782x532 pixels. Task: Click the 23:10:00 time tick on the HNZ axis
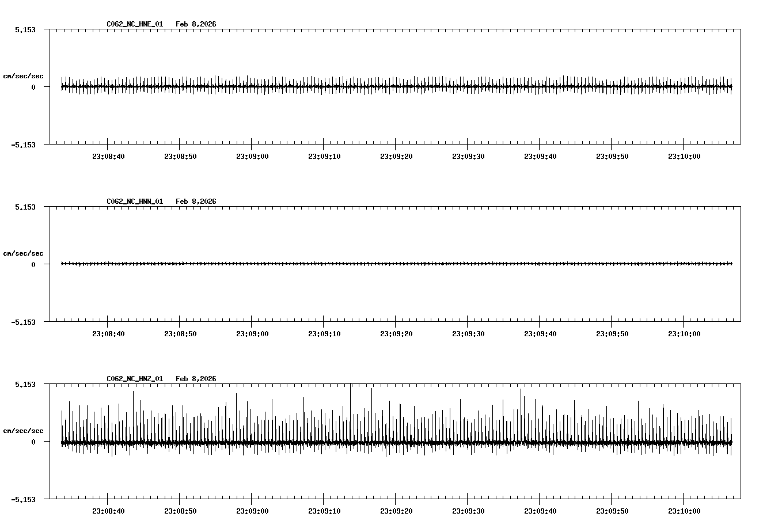(684, 510)
